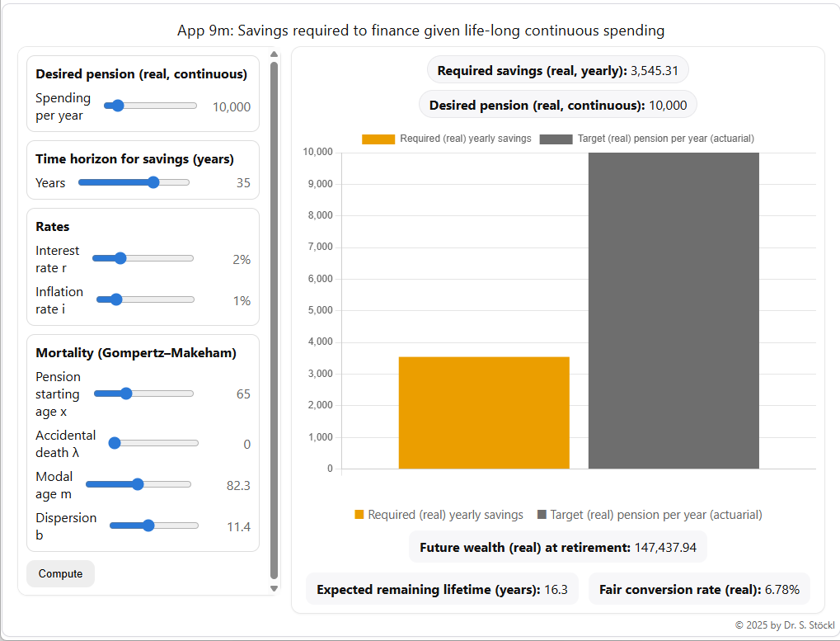Click the 'Future wealth (real) at retirement' badge
The image size is (840, 641).
[558, 546]
